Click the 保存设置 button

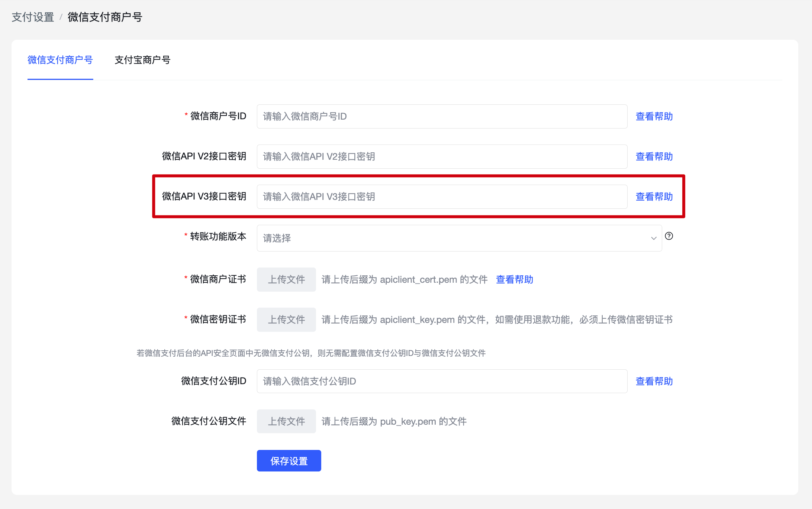[x=289, y=461]
